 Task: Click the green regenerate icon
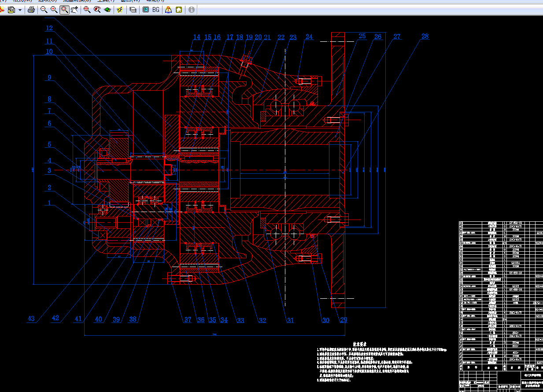pyautogui.click(x=107, y=9)
